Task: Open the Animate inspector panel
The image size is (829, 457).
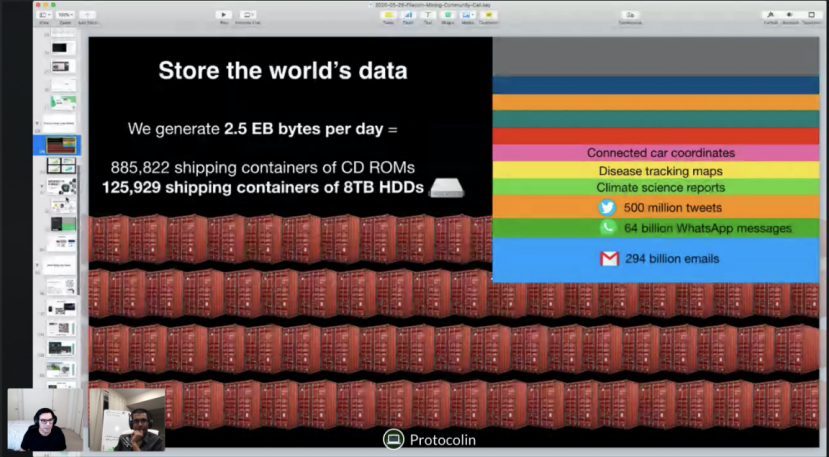Action: [790, 15]
